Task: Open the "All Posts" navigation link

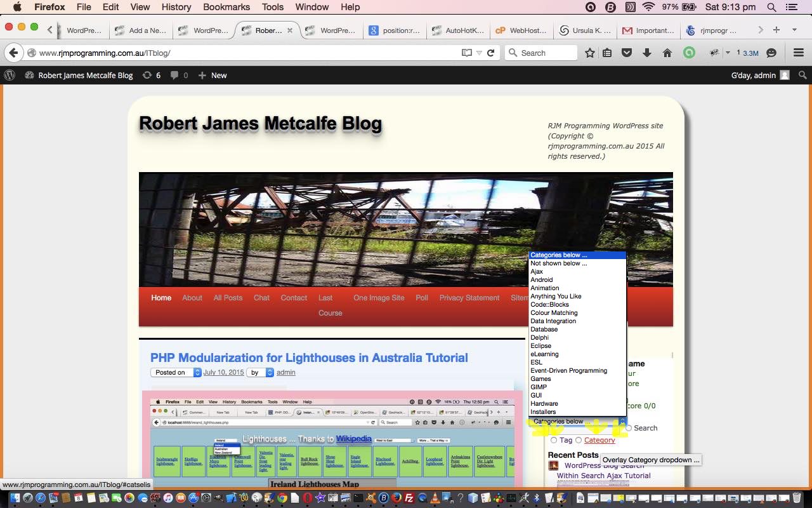Action: [228, 298]
